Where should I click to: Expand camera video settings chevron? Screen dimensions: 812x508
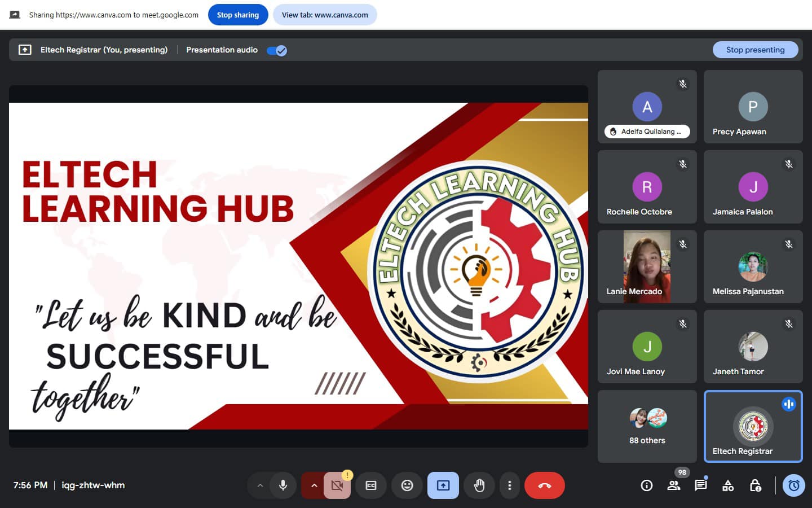(314, 485)
